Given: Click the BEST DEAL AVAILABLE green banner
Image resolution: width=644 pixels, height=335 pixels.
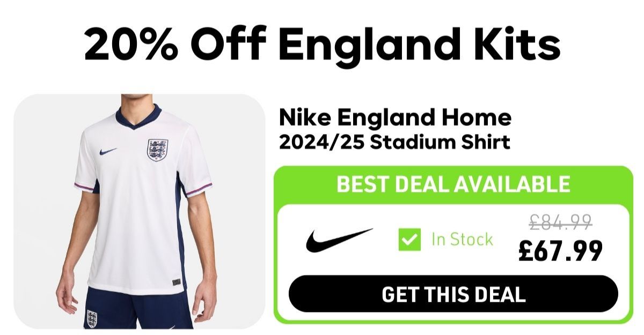Looking at the screenshot, I should click(453, 184).
